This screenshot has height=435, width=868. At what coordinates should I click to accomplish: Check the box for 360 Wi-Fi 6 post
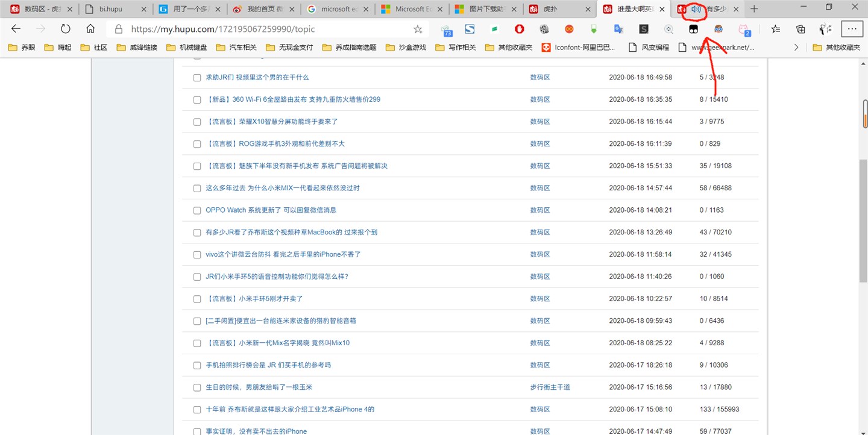197,99
